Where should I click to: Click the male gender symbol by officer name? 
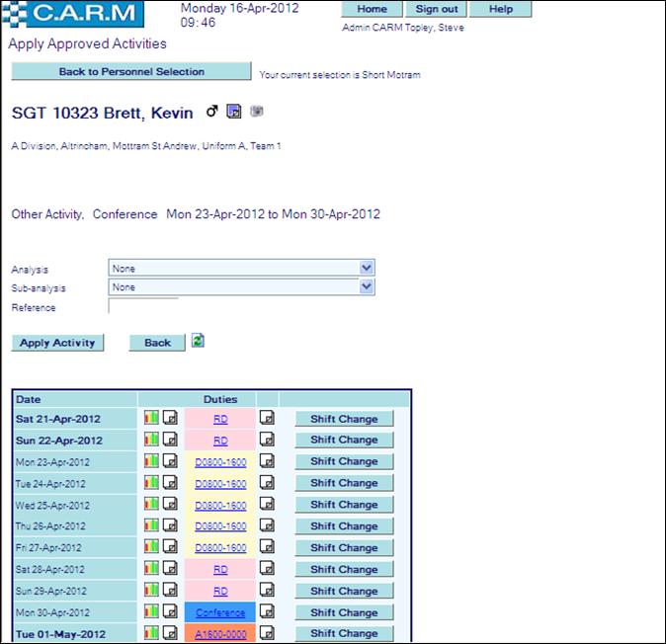point(211,112)
